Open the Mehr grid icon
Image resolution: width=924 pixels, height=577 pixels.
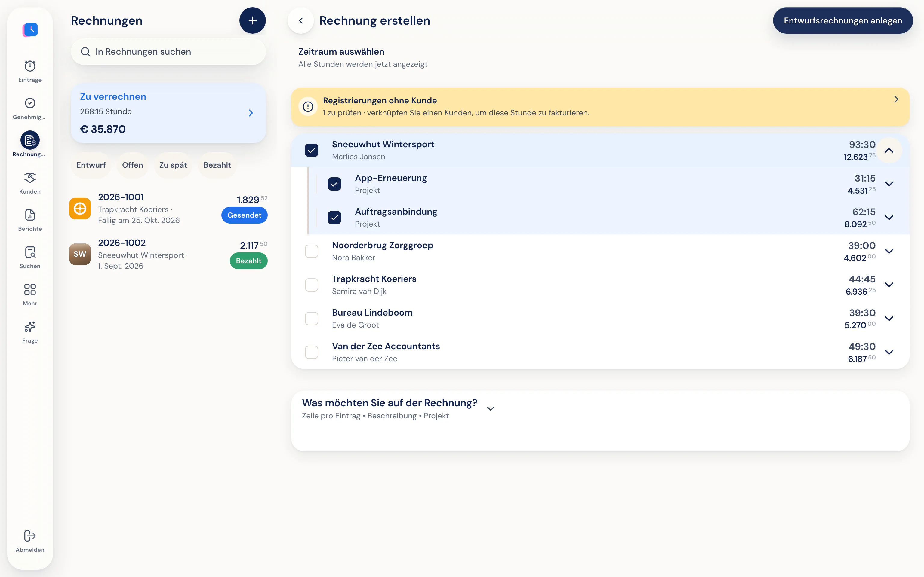(x=30, y=289)
